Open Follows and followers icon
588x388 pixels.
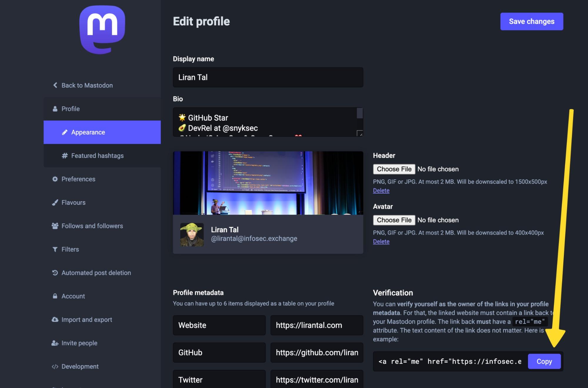[54, 226]
